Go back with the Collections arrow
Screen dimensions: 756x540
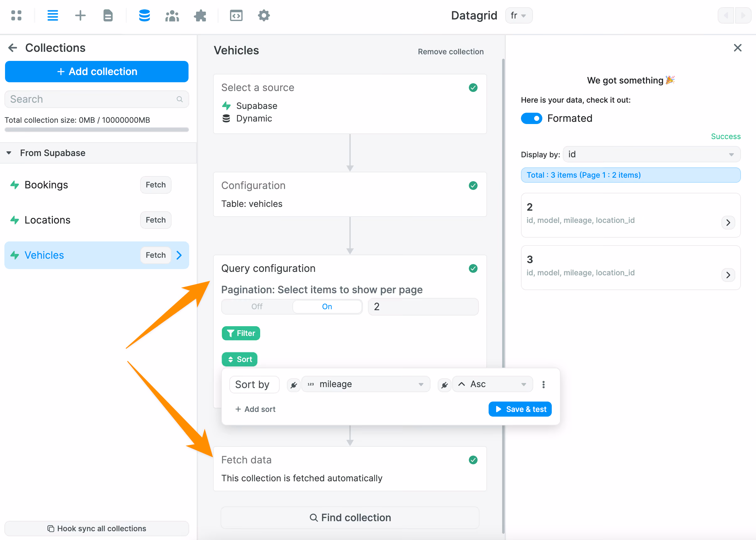(13, 48)
